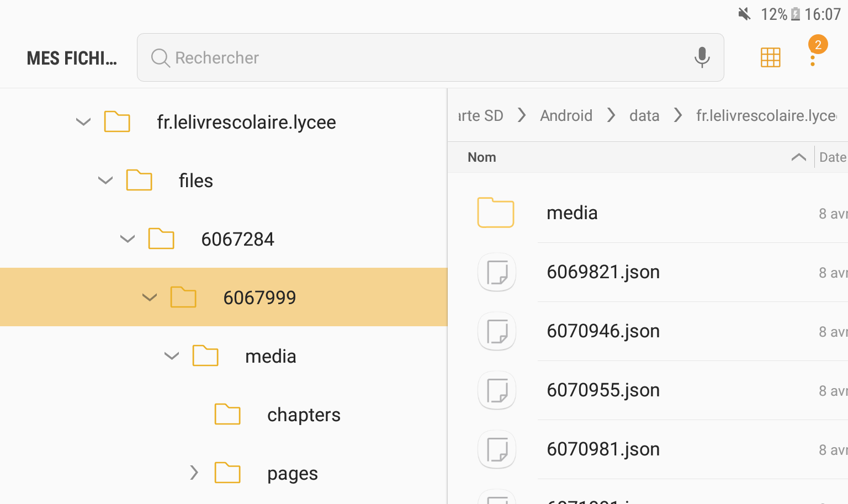Tap the 6067284 folder icon

click(x=161, y=239)
